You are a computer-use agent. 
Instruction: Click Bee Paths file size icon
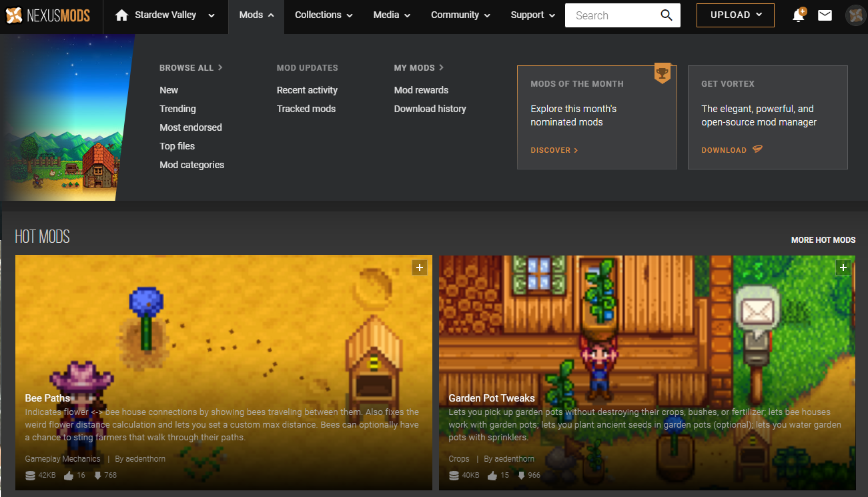coord(30,476)
